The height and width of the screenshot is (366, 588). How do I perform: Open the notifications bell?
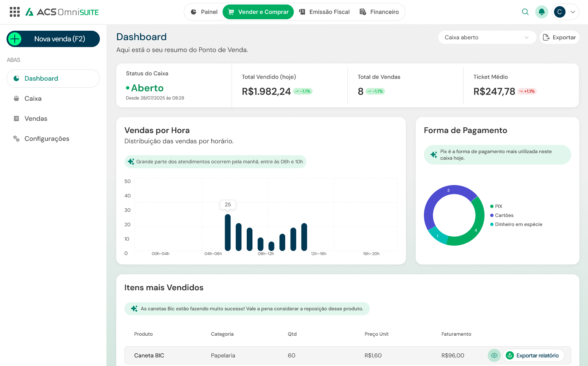(x=541, y=12)
